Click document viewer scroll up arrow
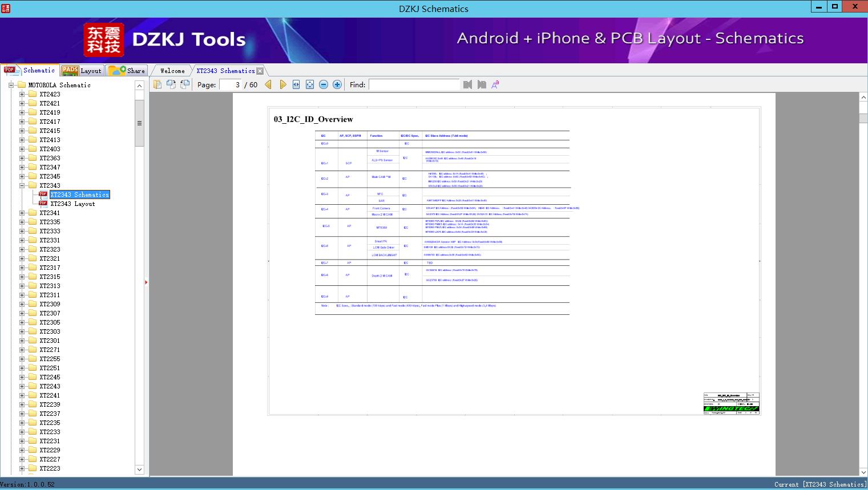 pyautogui.click(x=863, y=98)
